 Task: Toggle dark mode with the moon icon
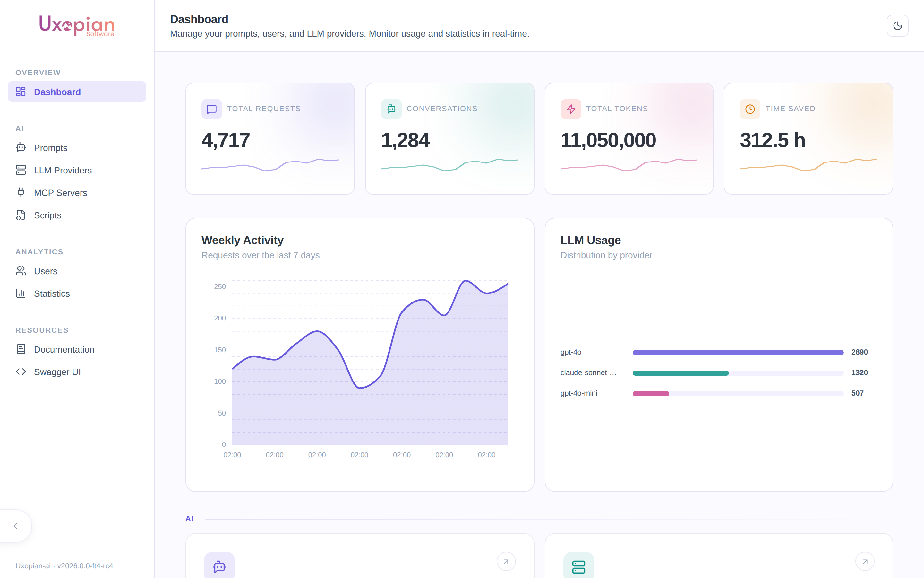point(897,26)
